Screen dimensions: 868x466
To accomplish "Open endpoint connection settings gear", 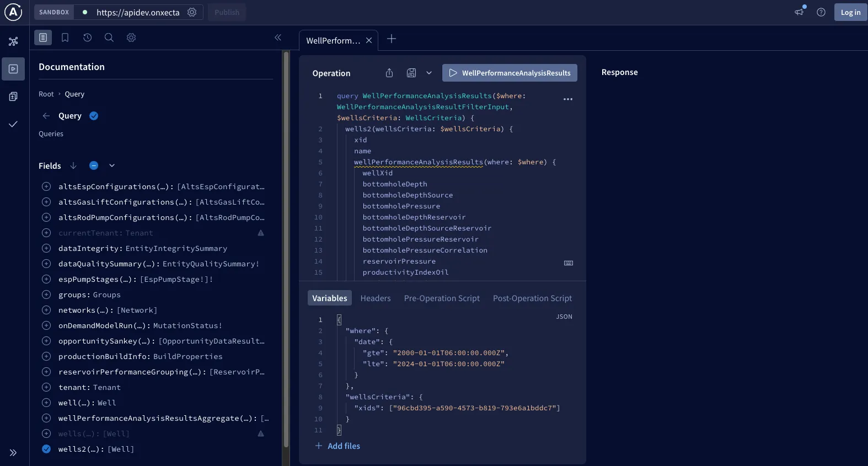I will 192,12.
